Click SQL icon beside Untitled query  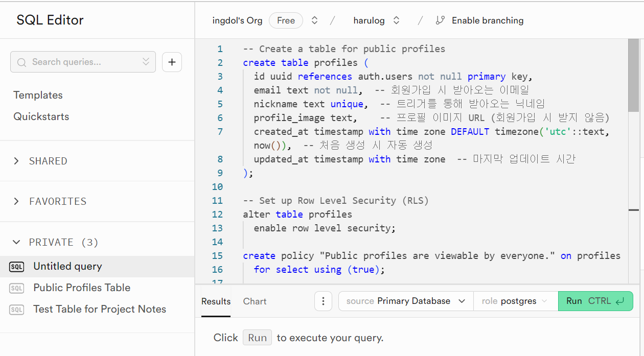[x=16, y=267]
